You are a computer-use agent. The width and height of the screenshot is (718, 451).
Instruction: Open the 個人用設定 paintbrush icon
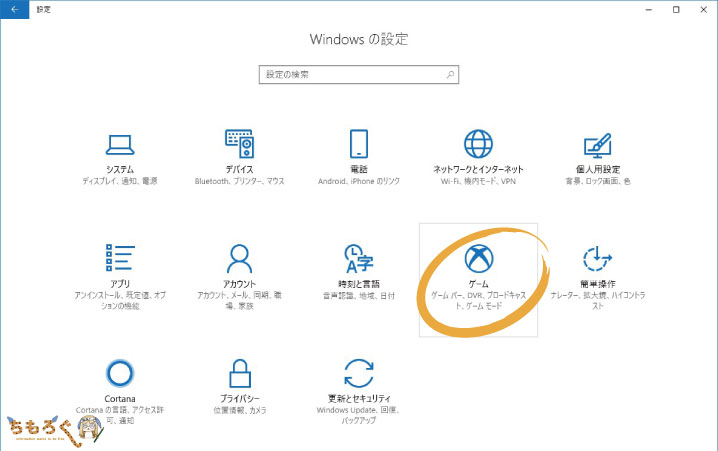point(598,145)
